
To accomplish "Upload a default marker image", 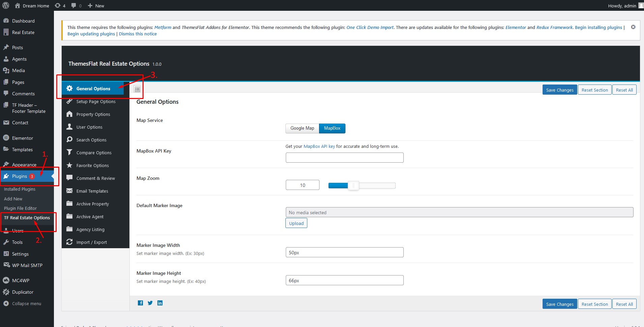I will [x=296, y=223].
